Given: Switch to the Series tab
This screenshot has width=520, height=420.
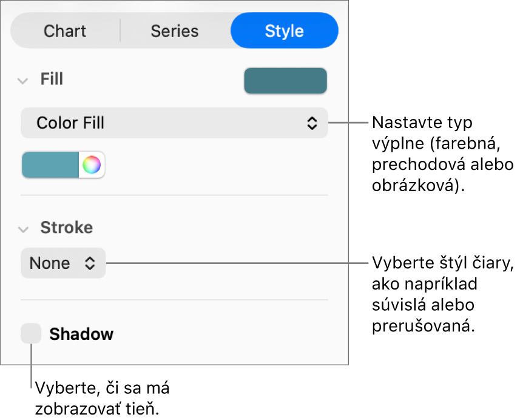Looking at the screenshot, I should click(x=175, y=31).
